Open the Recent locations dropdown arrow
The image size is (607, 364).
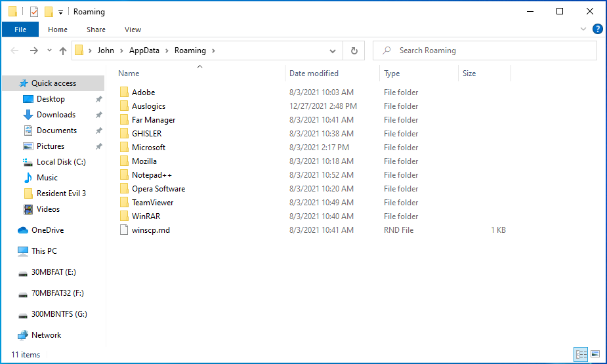coord(49,51)
